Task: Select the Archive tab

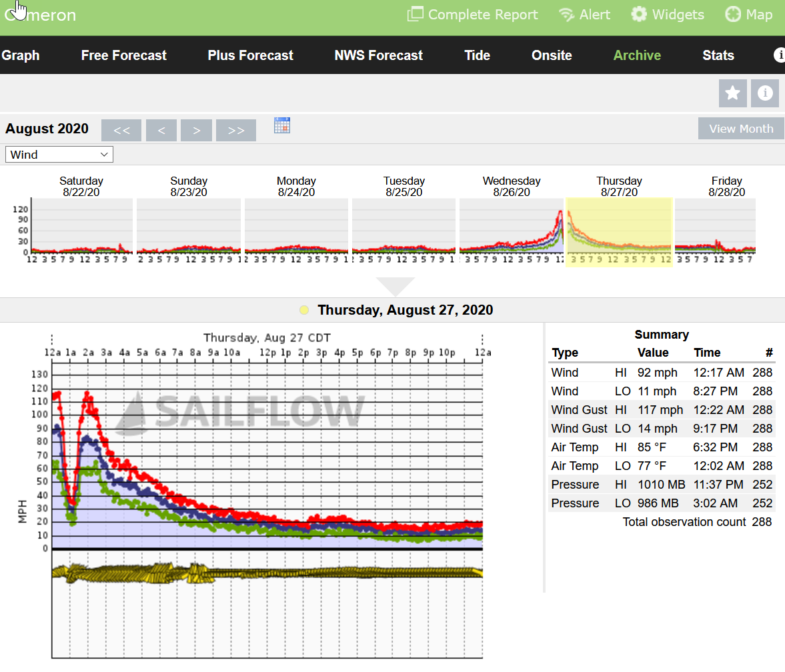Action: (638, 55)
